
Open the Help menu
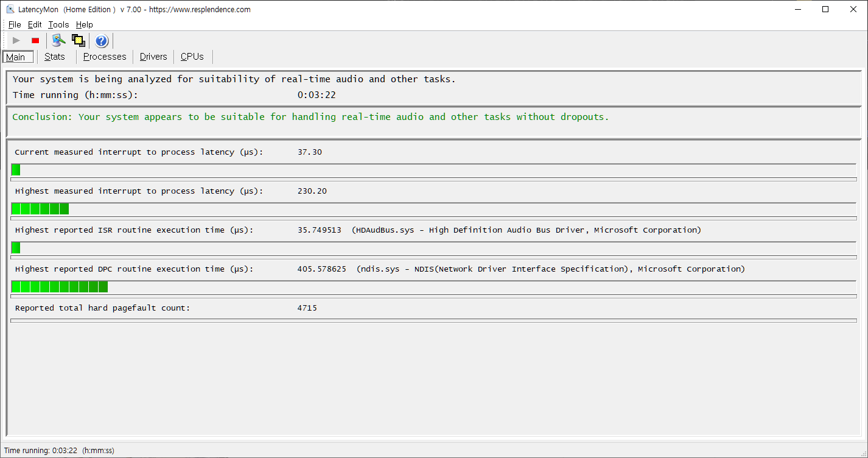click(x=85, y=25)
